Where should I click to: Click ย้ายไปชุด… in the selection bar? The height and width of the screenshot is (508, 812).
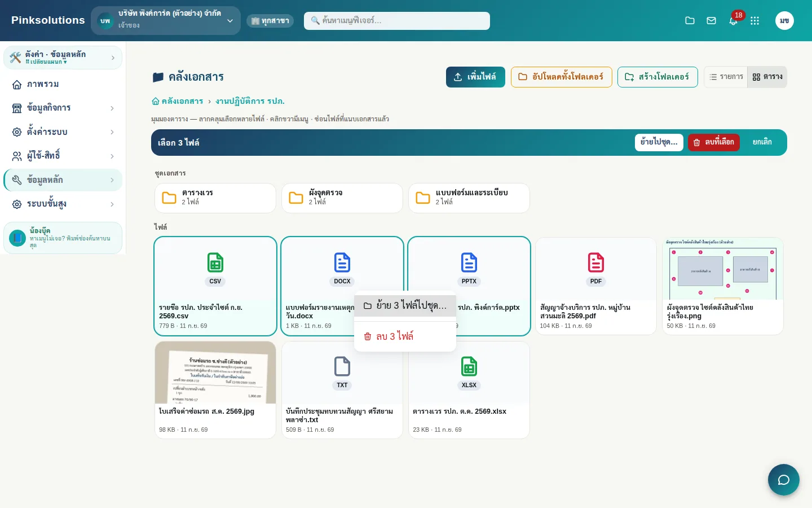659,142
